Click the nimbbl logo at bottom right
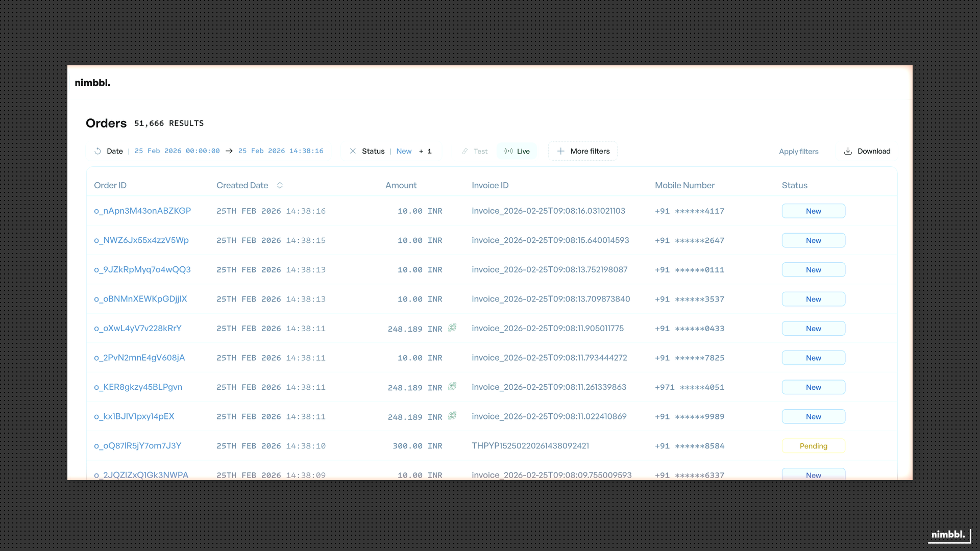The width and height of the screenshot is (980, 551). coord(947,535)
